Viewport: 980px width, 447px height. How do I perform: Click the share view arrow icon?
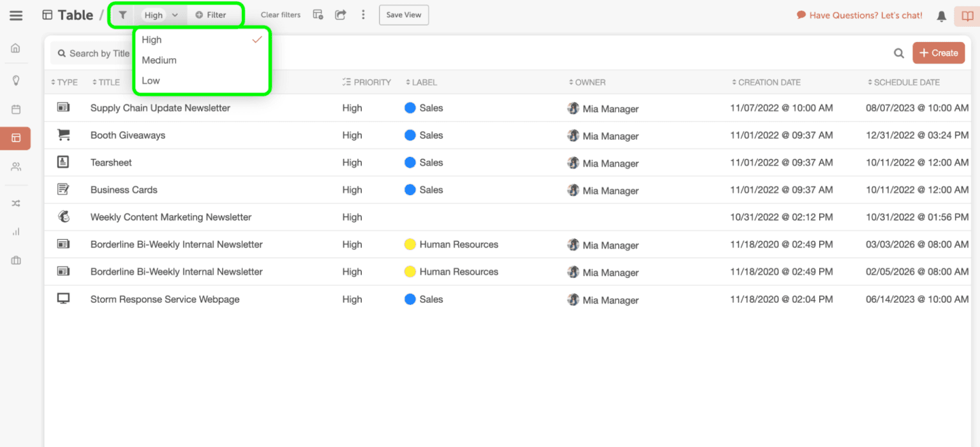[x=341, y=15]
